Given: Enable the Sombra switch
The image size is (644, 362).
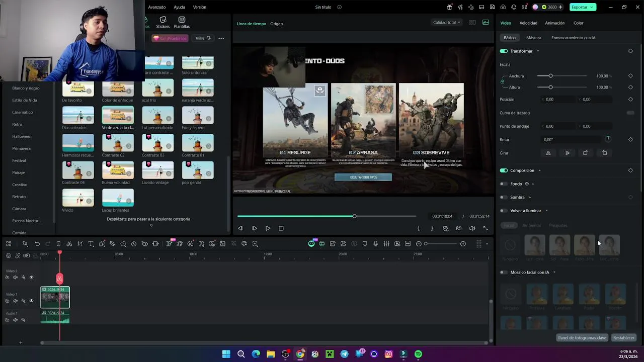Looking at the screenshot, I should coord(504,197).
